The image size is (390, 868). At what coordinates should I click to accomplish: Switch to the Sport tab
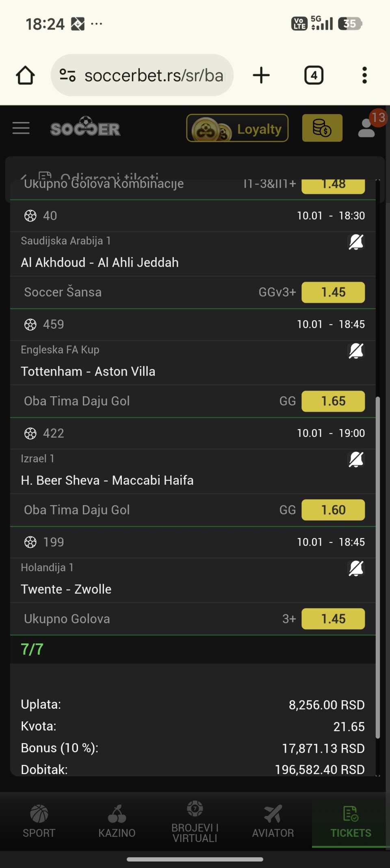pos(39,822)
